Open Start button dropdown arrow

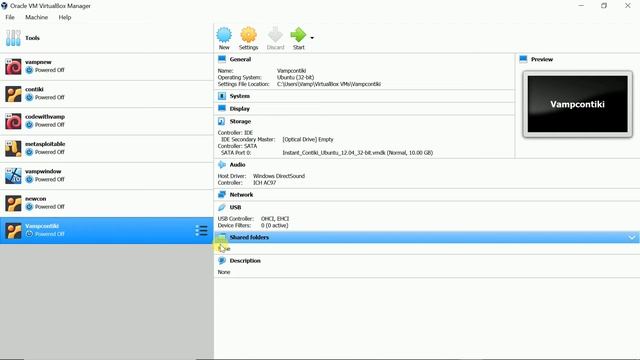312,38
